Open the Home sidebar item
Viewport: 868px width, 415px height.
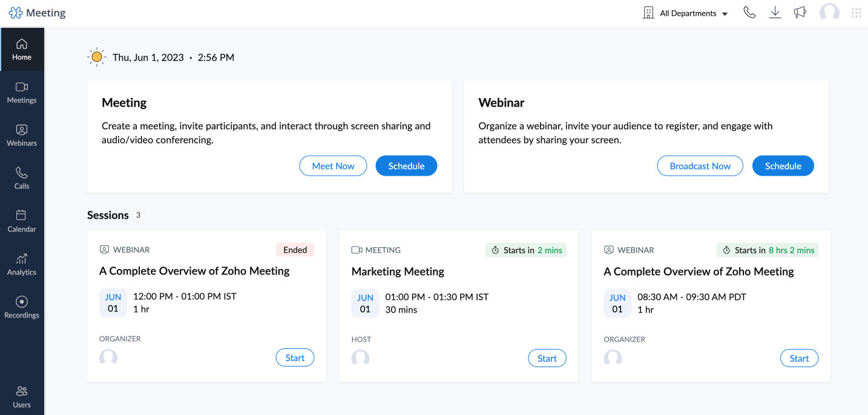(22, 50)
